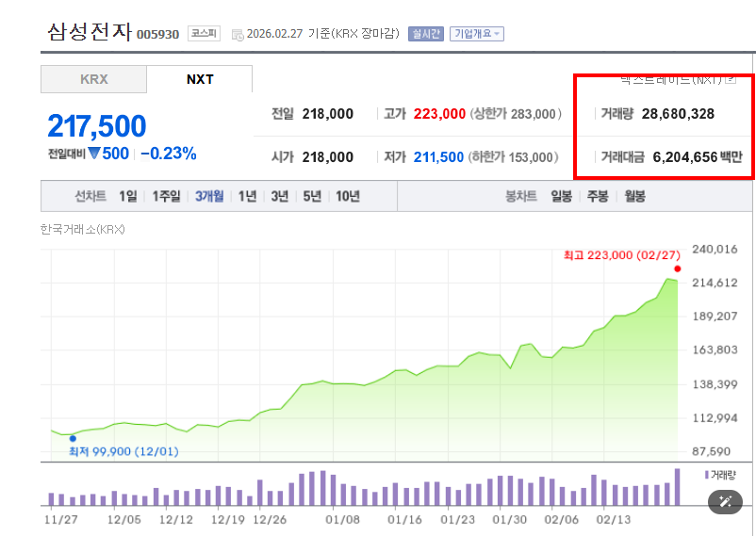
Task: Click the 거래량 legend in volume chart
Action: (720, 476)
